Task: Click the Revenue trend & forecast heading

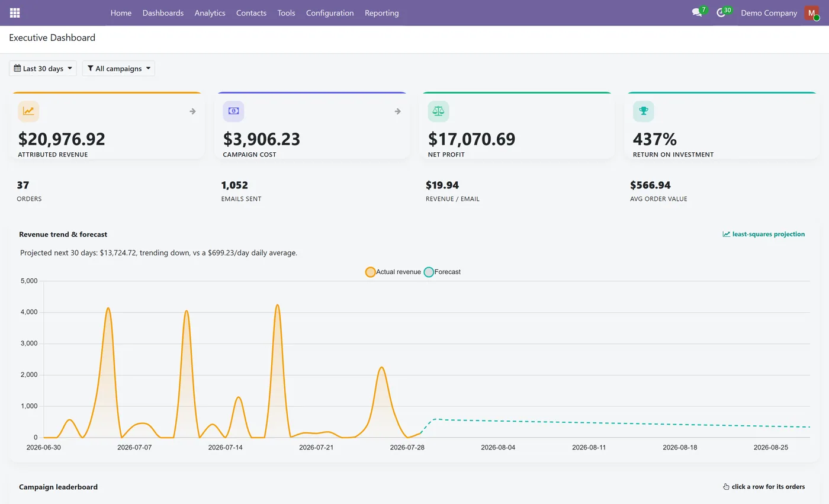Action: pos(63,235)
